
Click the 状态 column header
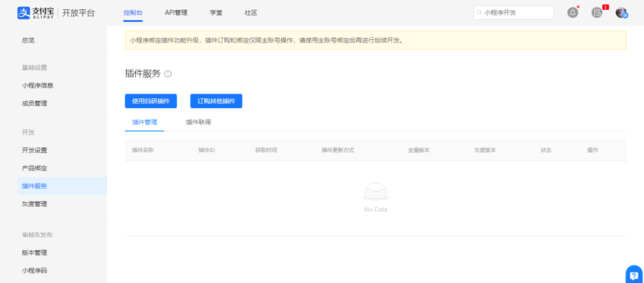[x=546, y=150]
